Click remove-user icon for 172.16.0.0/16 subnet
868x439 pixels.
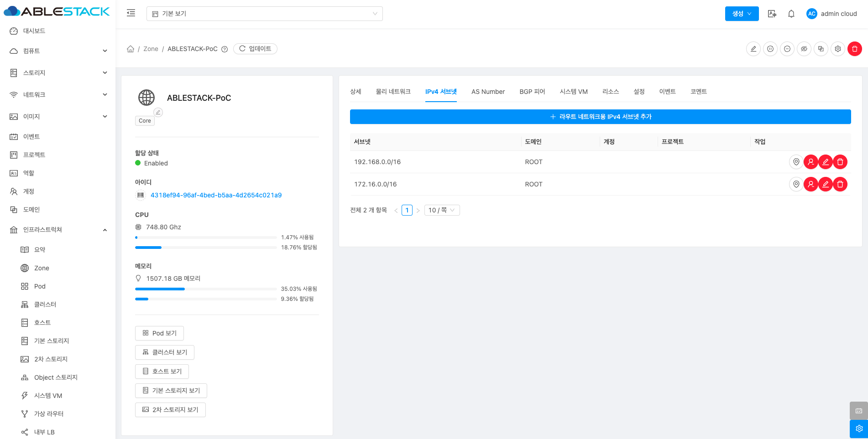tap(810, 184)
